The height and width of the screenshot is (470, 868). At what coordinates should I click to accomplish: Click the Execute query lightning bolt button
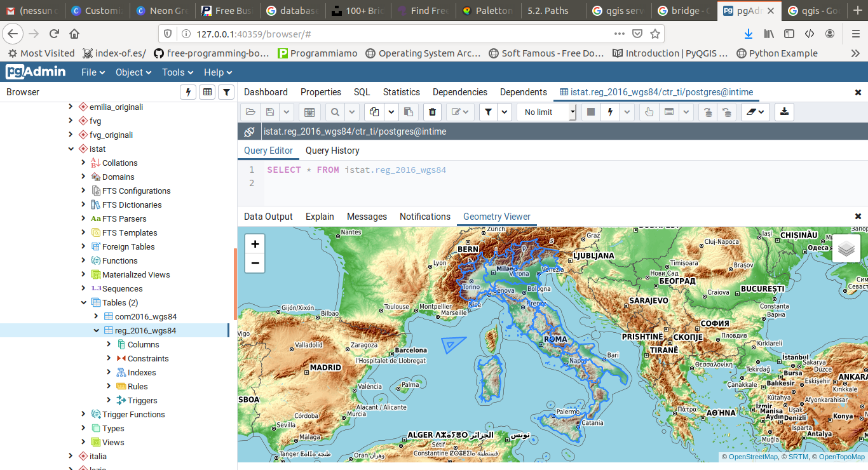click(610, 112)
